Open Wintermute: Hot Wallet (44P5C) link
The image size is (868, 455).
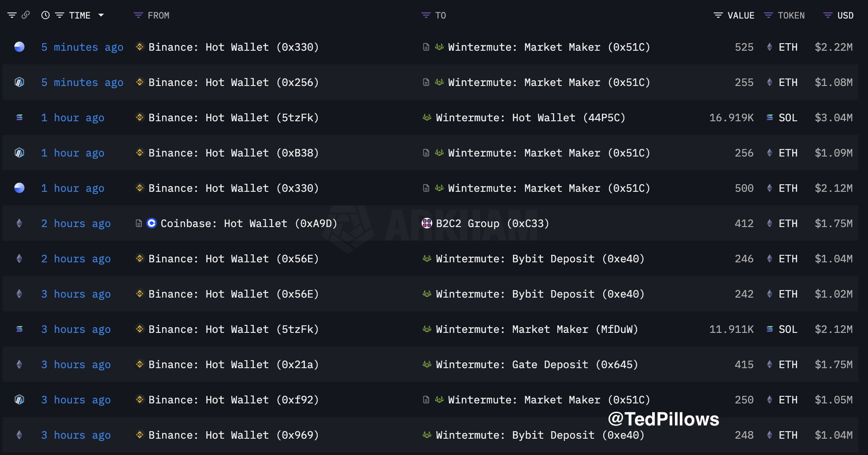(x=530, y=118)
